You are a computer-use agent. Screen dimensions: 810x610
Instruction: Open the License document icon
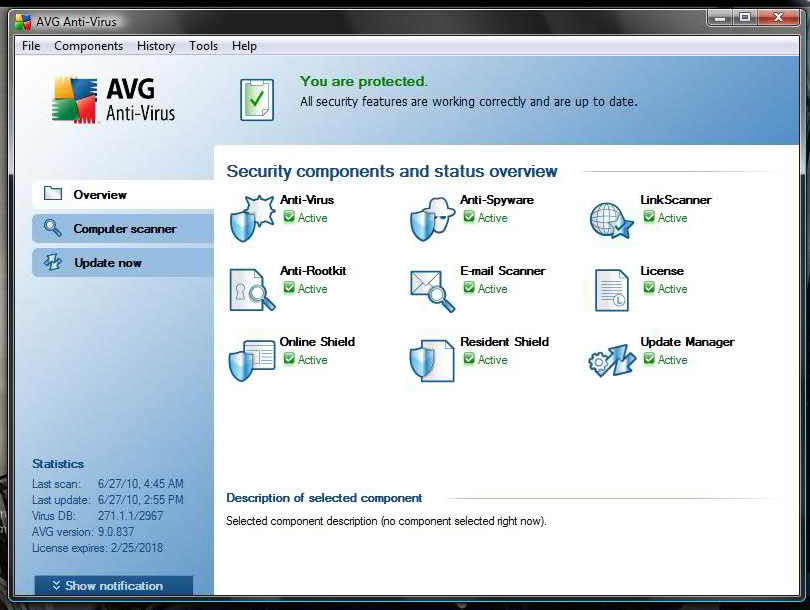[x=612, y=290]
